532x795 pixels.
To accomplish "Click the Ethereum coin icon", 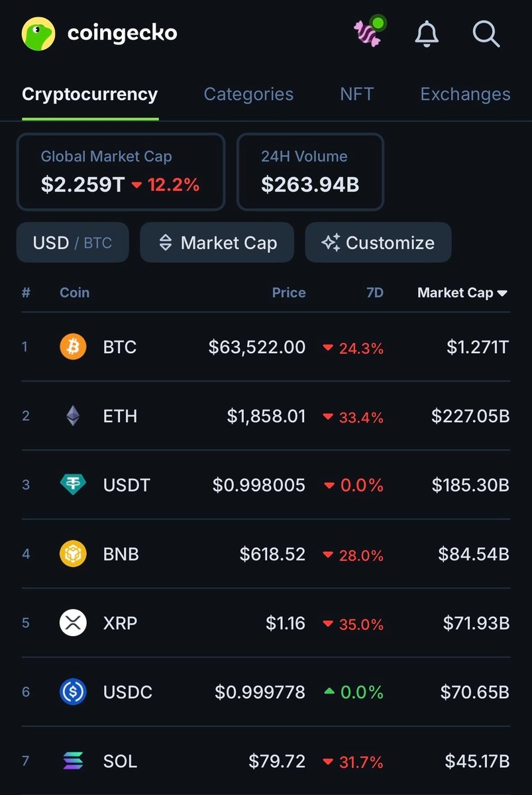I will pos(73,416).
